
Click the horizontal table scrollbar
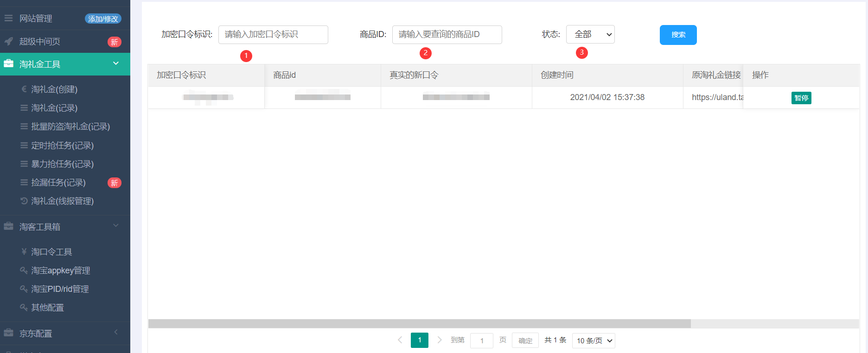(419, 323)
